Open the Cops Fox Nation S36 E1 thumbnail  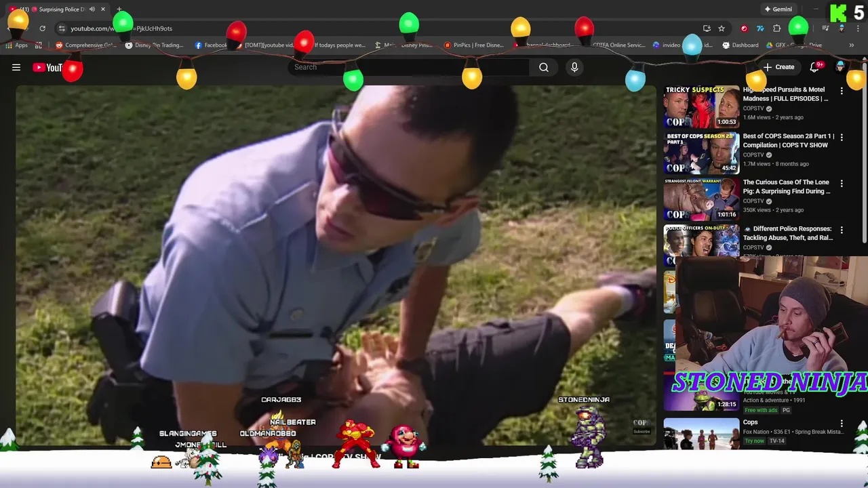[x=701, y=434]
